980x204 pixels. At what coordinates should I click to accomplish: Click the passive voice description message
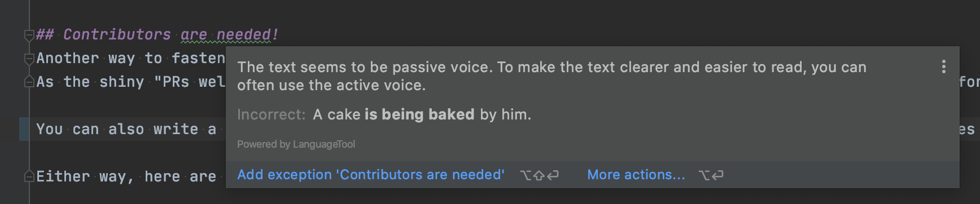552,76
